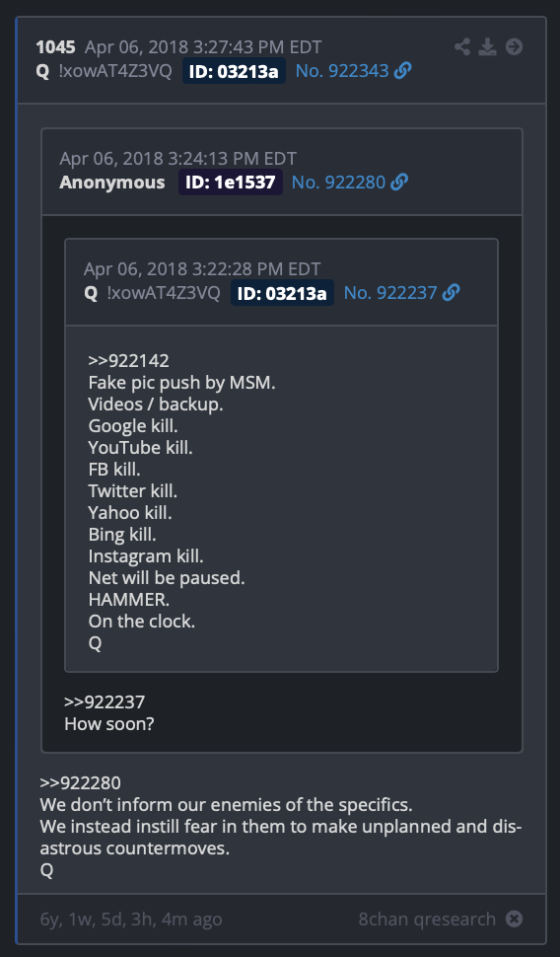Follow the >>922142 reply reference

[x=129, y=361]
